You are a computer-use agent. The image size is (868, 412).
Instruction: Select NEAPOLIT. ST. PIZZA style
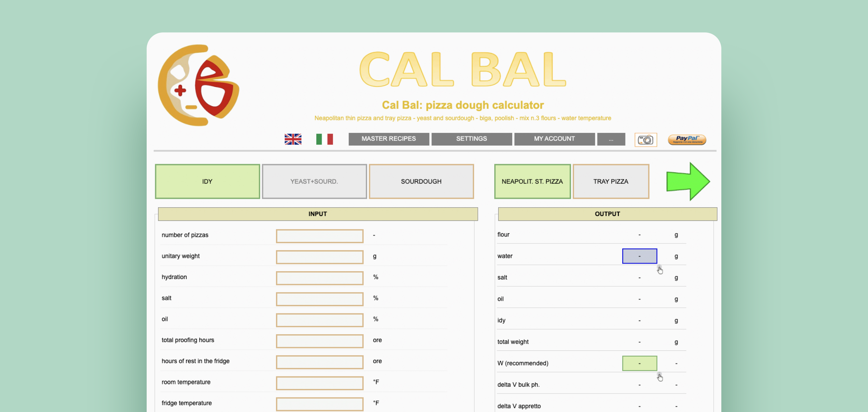(532, 181)
